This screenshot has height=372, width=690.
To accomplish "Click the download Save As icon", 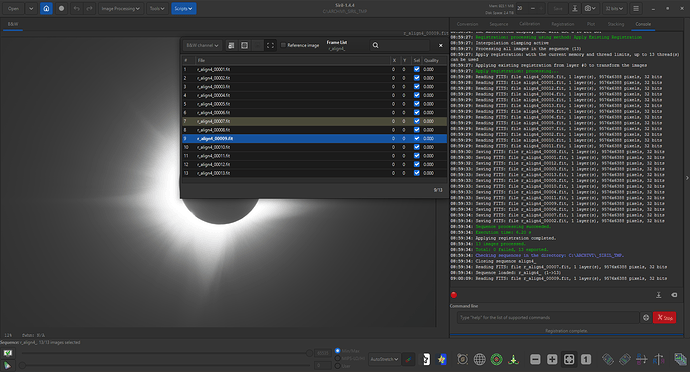I will point(575,8).
